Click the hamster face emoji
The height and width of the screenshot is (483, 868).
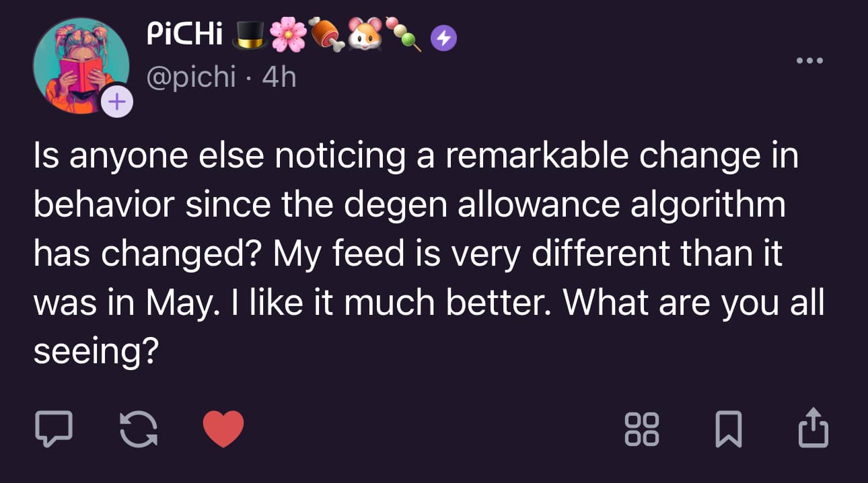click(365, 35)
